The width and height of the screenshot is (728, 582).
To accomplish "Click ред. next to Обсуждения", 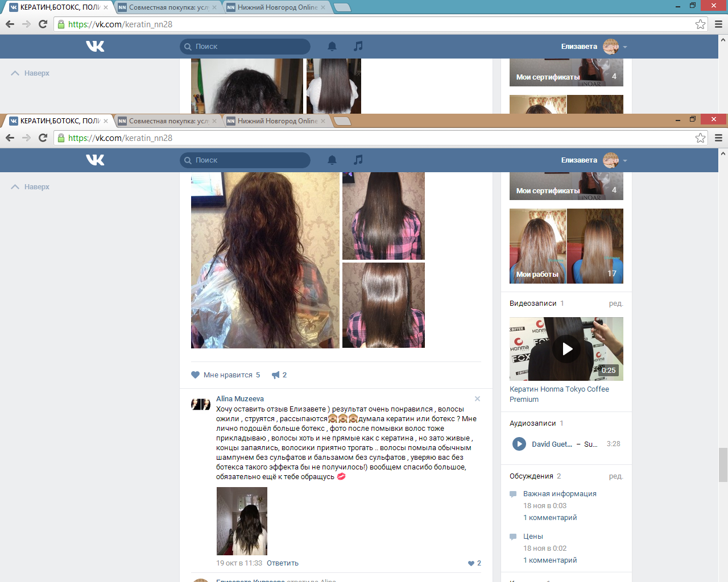I will point(616,476).
